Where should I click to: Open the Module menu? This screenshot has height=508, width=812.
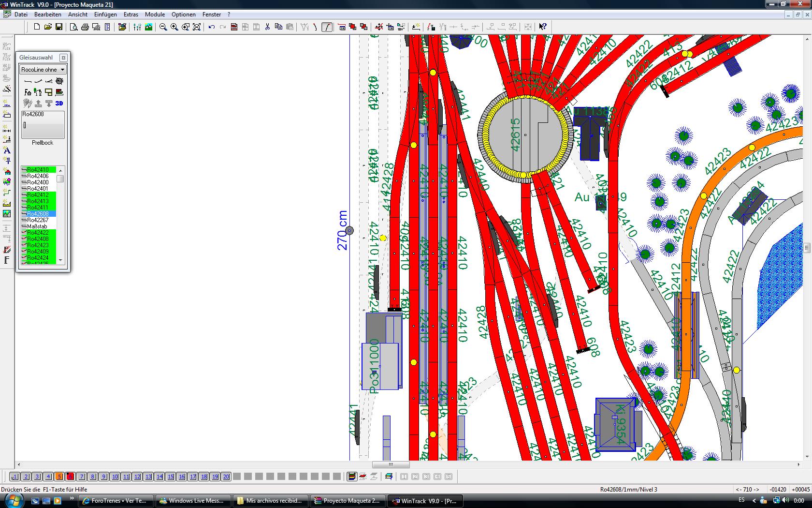(x=155, y=15)
